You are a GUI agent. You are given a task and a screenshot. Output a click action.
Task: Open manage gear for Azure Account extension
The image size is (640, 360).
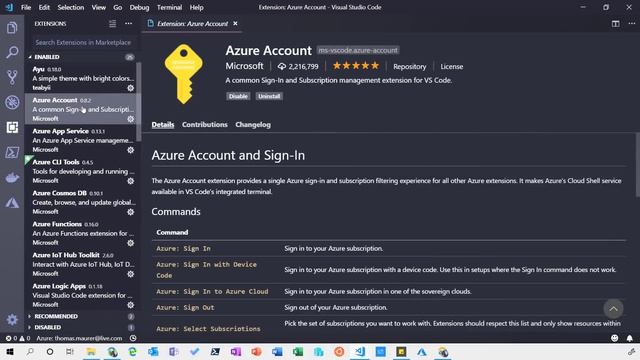coord(131,119)
